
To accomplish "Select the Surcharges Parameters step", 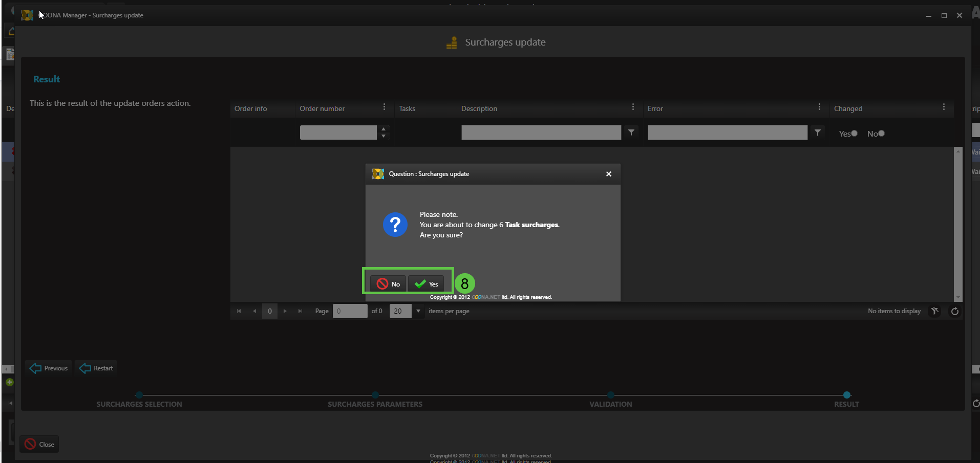I will point(375,395).
